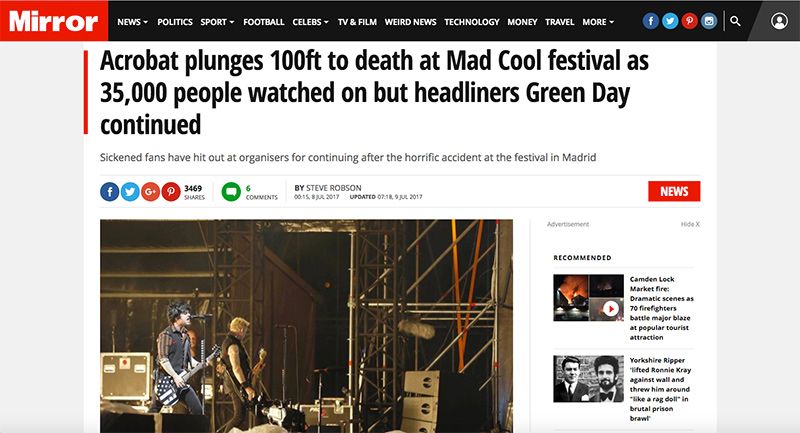The image size is (800, 433).
Task: Expand the Sport dropdown menu
Action: coord(217,22)
